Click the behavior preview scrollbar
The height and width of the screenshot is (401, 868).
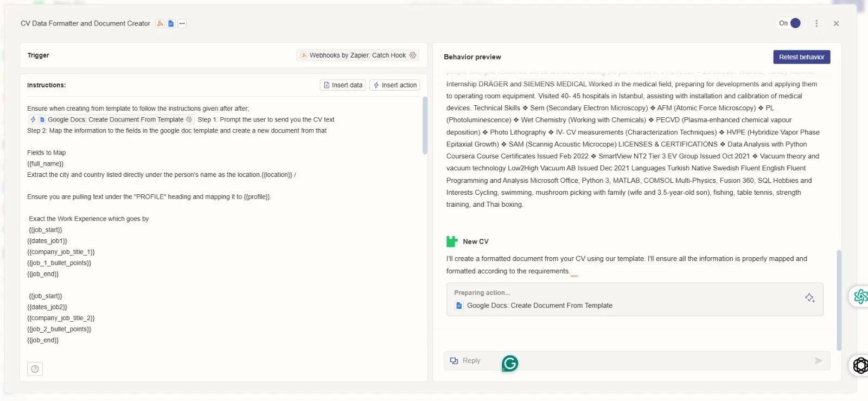pos(839,300)
